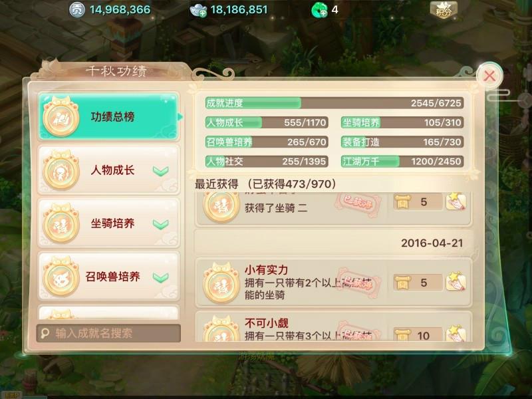Click the 江湖万千 progress bar
532x399 pixels.
point(402,162)
